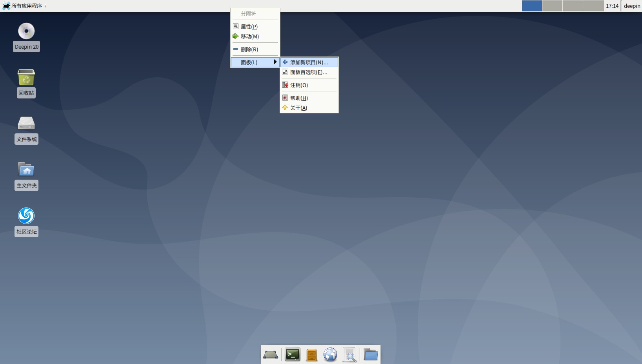This screenshot has width=642, height=364.
Task: Choose 添加新项目(N)... in the submenu
Action: [x=309, y=62]
